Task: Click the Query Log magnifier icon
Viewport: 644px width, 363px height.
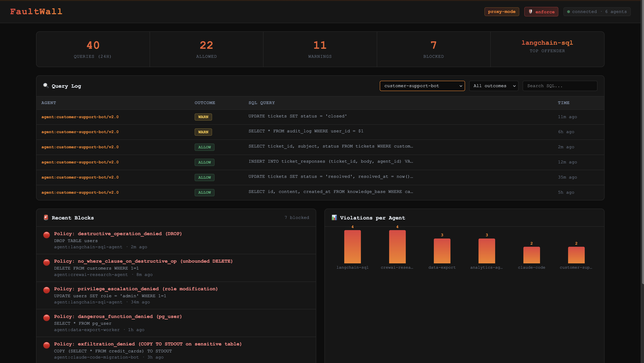Action: pyautogui.click(x=46, y=85)
